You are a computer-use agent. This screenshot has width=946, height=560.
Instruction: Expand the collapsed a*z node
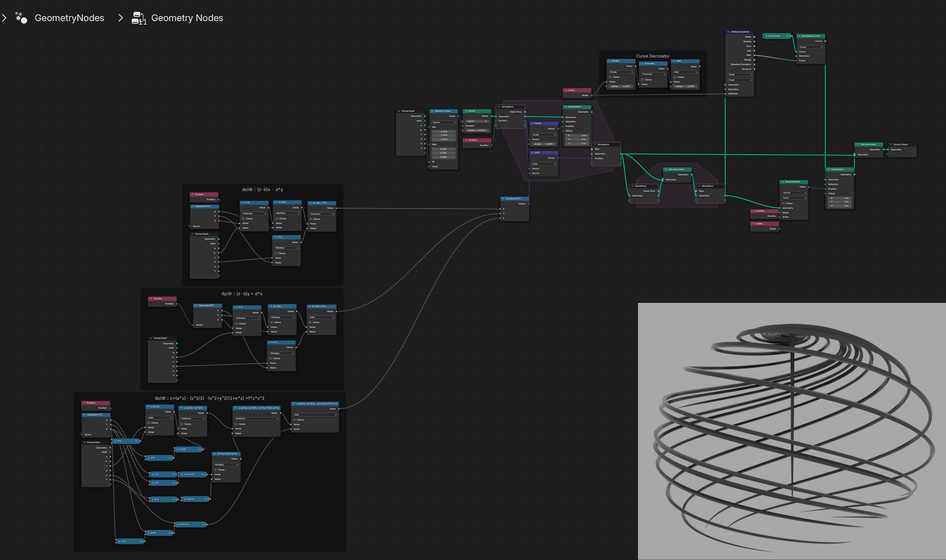coord(115,441)
